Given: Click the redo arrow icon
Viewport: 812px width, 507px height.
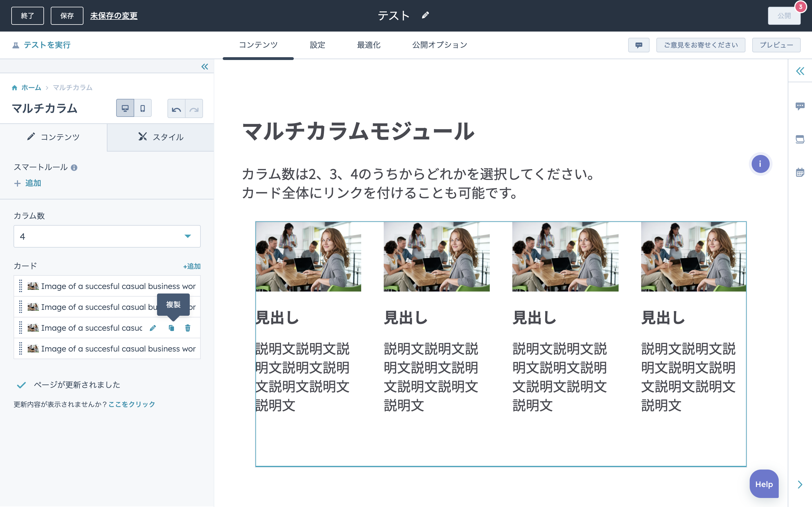Looking at the screenshot, I should coord(194,109).
